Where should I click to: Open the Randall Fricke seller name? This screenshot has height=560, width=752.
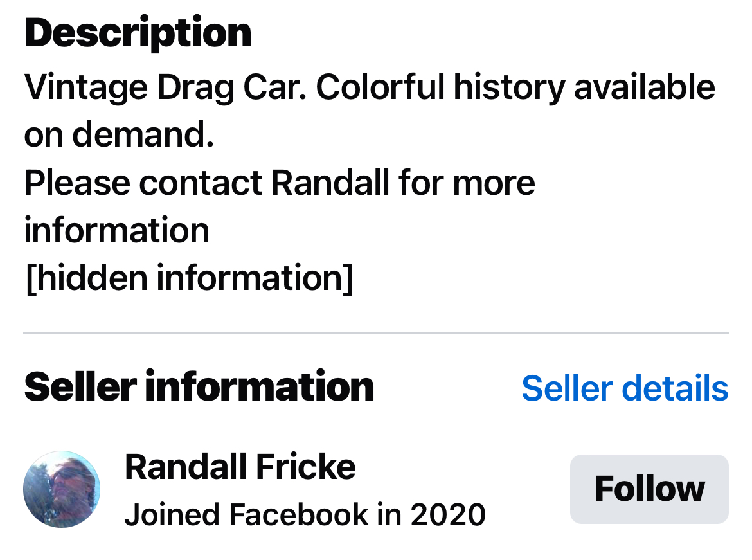(x=240, y=466)
